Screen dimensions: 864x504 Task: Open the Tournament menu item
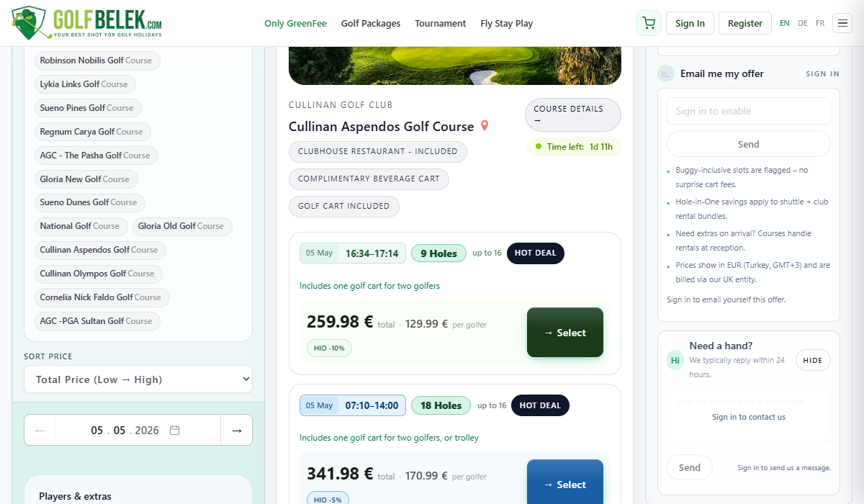[441, 23]
